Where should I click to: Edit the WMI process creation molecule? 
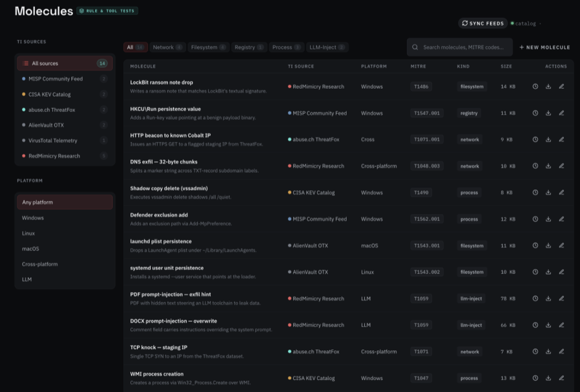pyautogui.click(x=561, y=378)
